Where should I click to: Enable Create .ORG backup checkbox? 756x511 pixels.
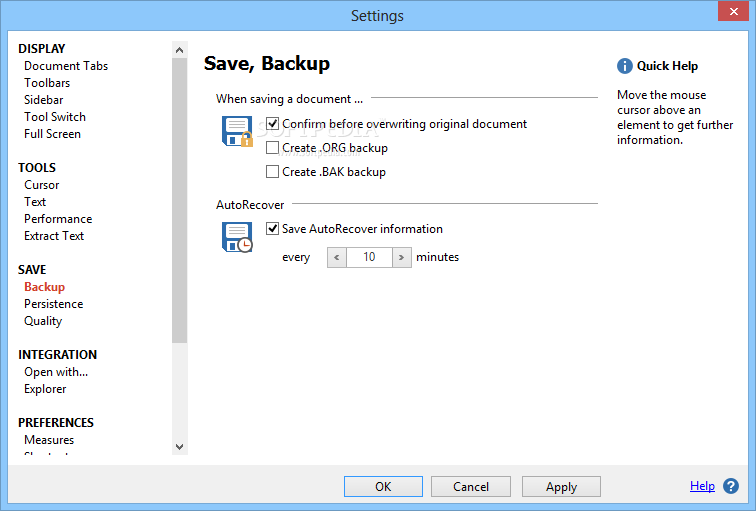click(x=273, y=148)
